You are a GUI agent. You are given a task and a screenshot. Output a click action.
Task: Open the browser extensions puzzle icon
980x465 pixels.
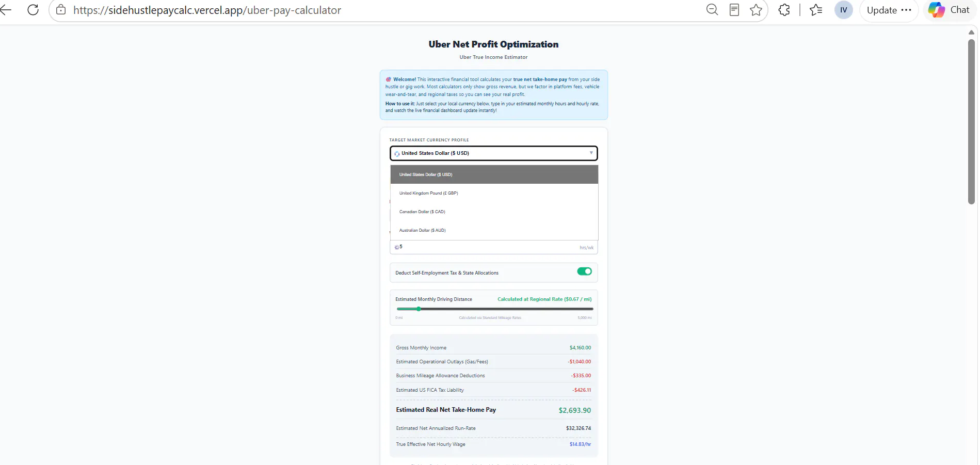(784, 10)
